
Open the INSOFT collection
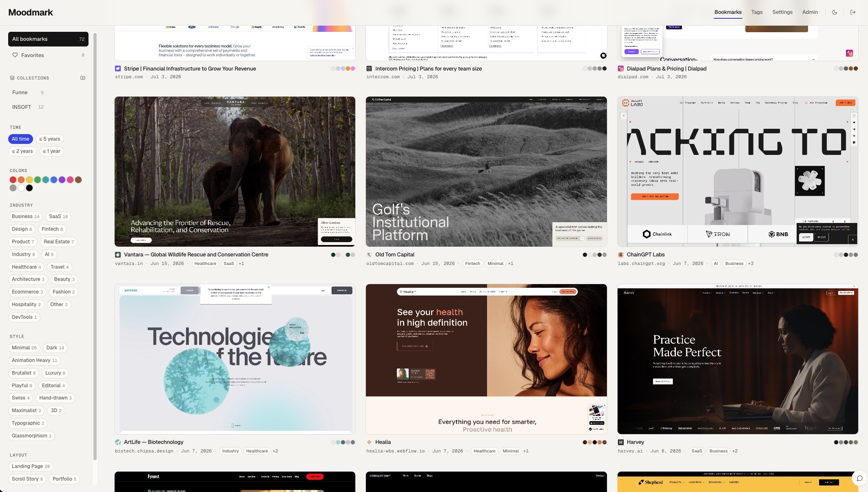click(28, 107)
